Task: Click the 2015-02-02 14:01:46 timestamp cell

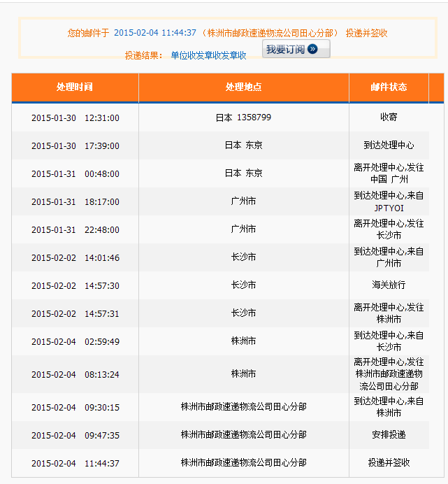Action: (75, 258)
